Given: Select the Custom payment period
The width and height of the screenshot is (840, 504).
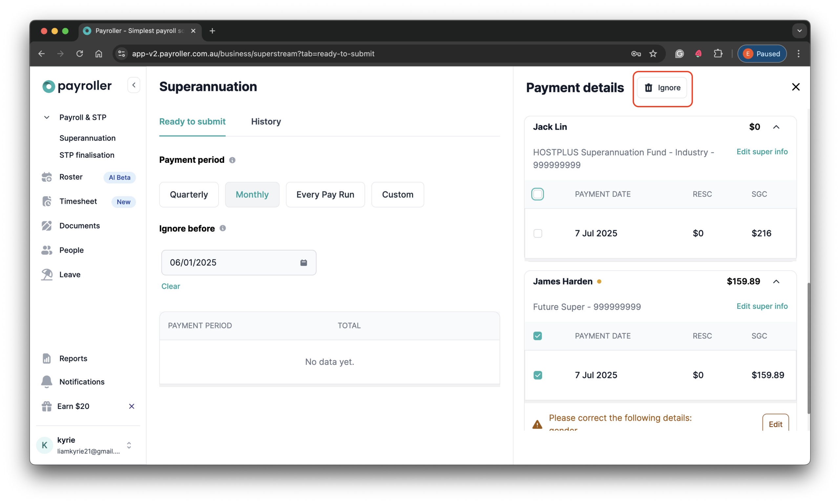Looking at the screenshot, I should pos(398,195).
